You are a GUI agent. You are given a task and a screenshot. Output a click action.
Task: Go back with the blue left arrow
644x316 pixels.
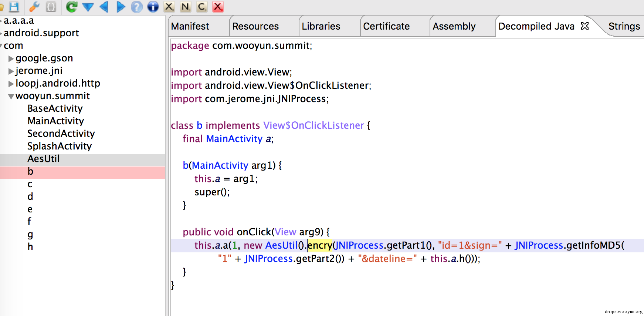click(x=104, y=7)
